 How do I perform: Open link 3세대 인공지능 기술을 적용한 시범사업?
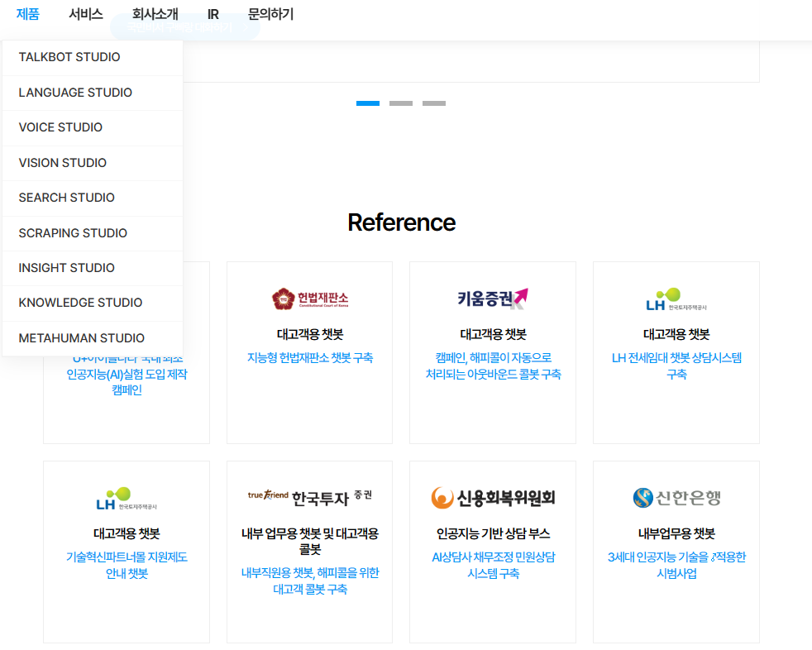click(676, 566)
